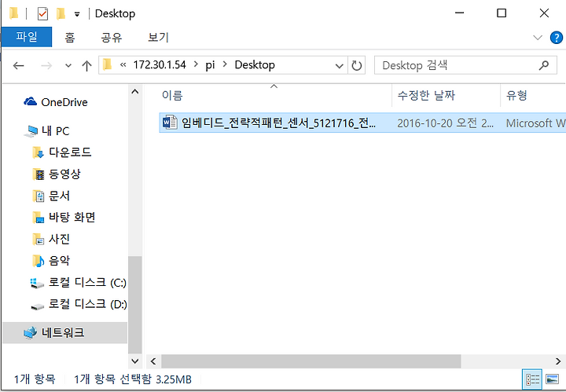566x392 pixels.
Task: Click horizontal scrollbar right arrow
Action: 558,361
